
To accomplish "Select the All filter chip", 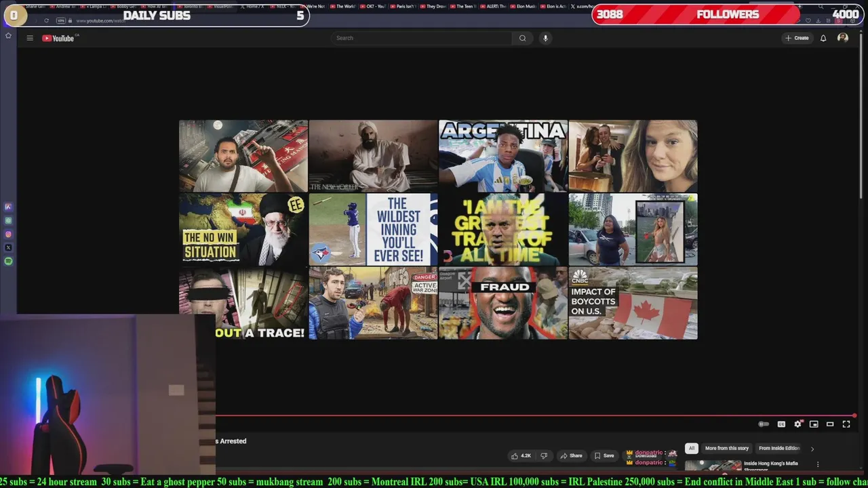I will click(x=691, y=448).
